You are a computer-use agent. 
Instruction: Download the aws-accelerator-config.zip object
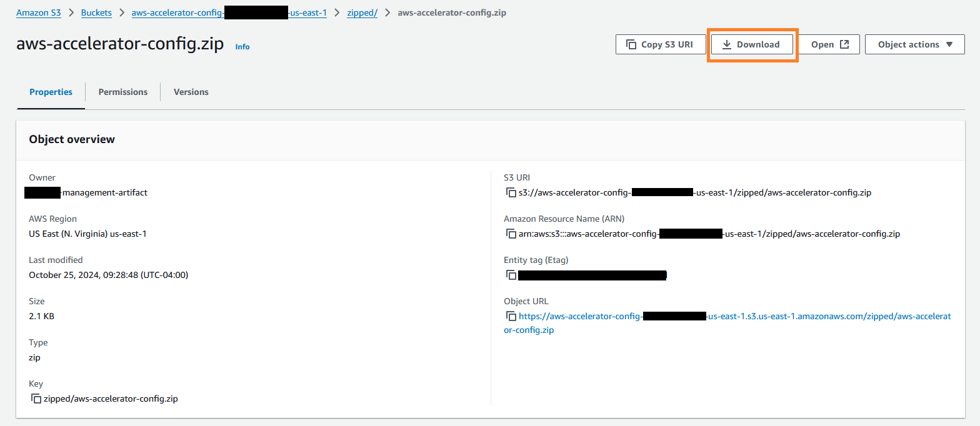(752, 44)
